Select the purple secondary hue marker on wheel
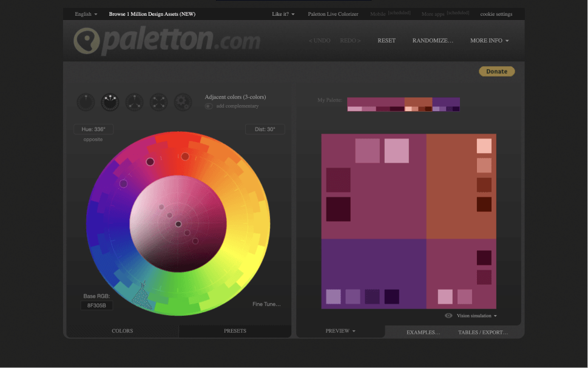This screenshot has width=588, height=368. pos(123,184)
